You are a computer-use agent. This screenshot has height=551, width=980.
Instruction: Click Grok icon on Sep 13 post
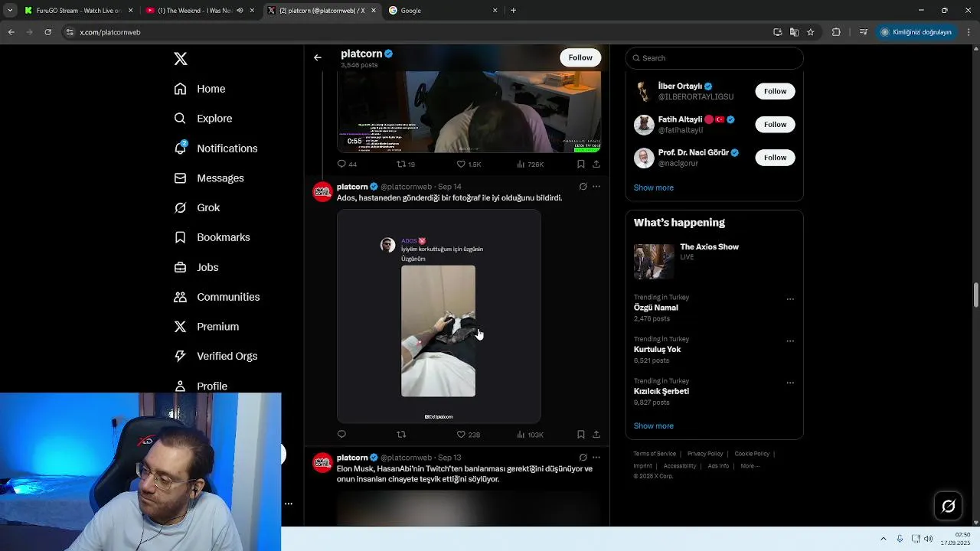(583, 458)
